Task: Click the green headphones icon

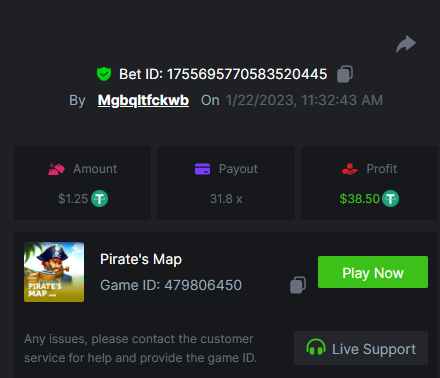Action: (316, 348)
